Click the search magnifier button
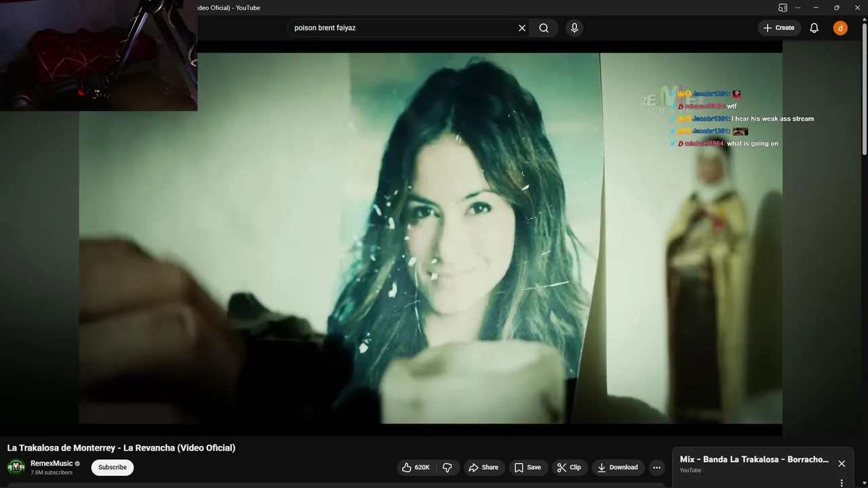 (544, 28)
